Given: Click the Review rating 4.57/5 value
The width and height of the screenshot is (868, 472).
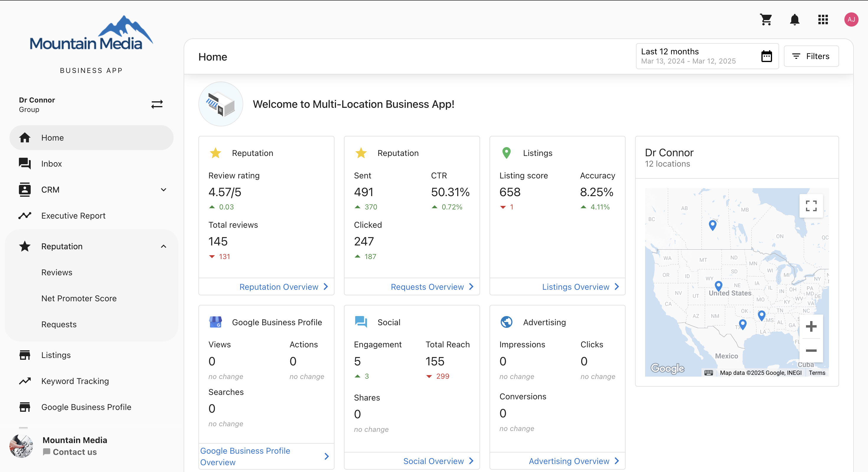Looking at the screenshot, I should [x=225, y=192].
